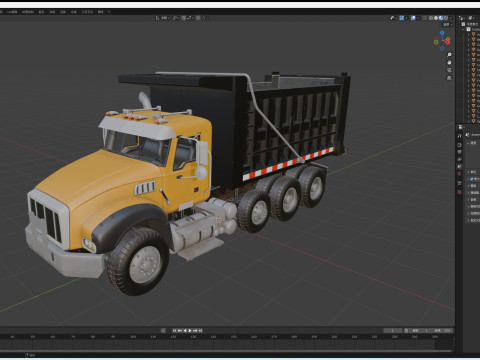This screenshot has height=360, width=480.
Task: Open the Render properties tab
Action: (459, 145)
